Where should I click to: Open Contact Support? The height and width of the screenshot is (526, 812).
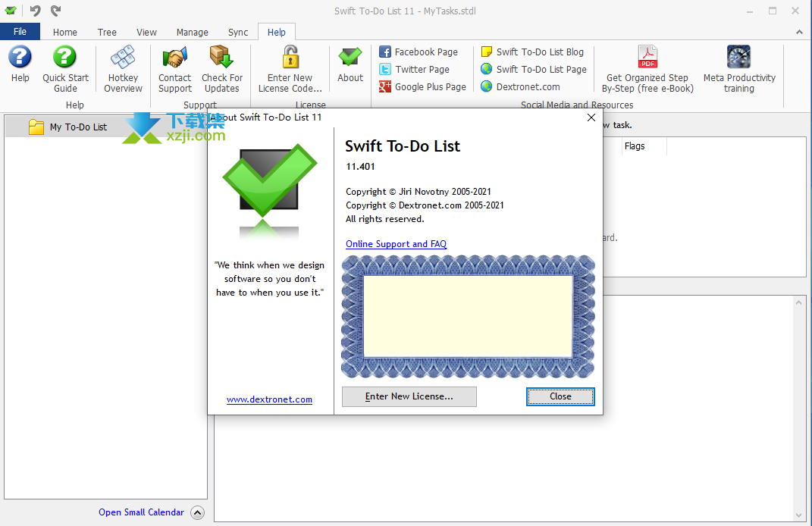pyautogui.click(x=174, y=69)
